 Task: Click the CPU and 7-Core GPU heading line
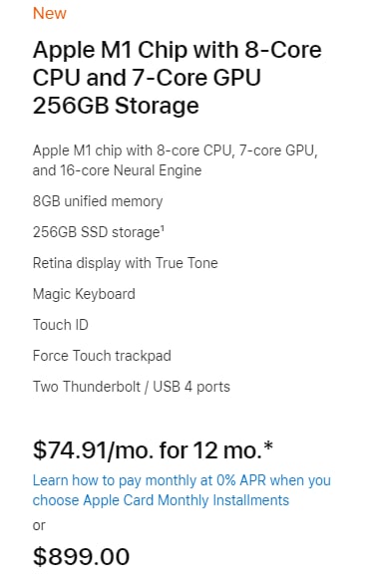(147, 78)
